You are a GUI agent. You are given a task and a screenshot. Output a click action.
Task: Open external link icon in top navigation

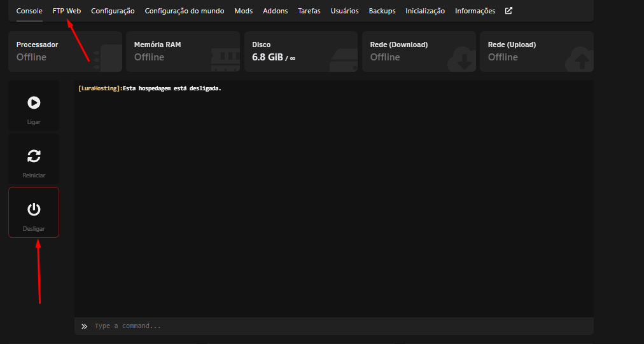[508, 11]
